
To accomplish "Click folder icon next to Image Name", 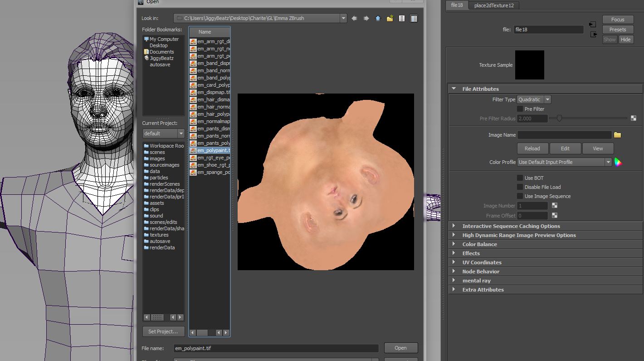I will tap(617, 135).
